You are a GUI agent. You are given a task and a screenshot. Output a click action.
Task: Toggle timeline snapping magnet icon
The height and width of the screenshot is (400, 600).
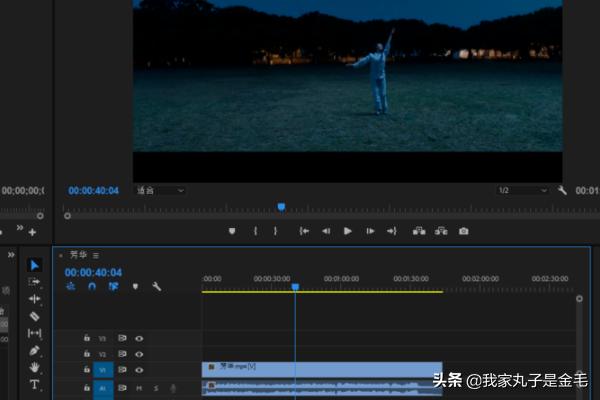click(92, 286)
